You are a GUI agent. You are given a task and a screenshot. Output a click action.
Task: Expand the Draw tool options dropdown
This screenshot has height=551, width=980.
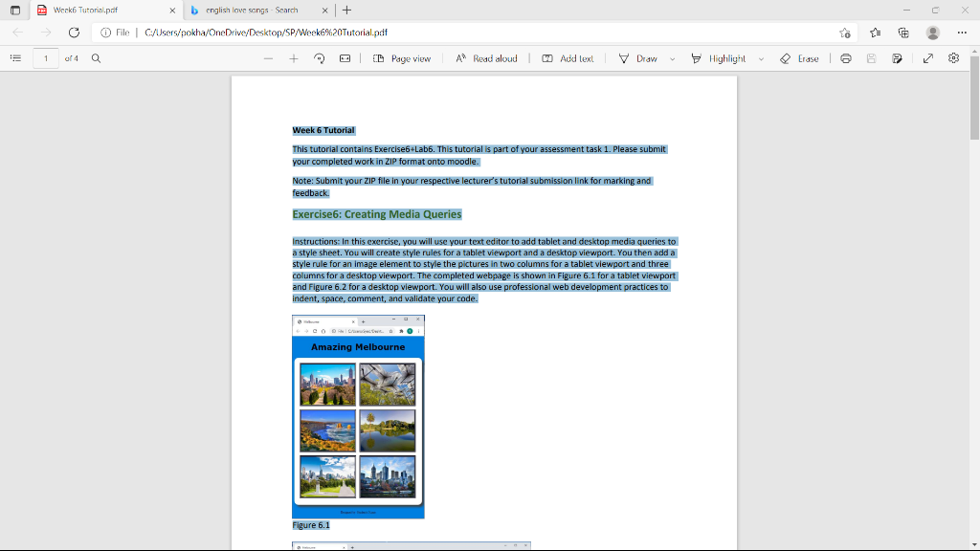(673, 58)
